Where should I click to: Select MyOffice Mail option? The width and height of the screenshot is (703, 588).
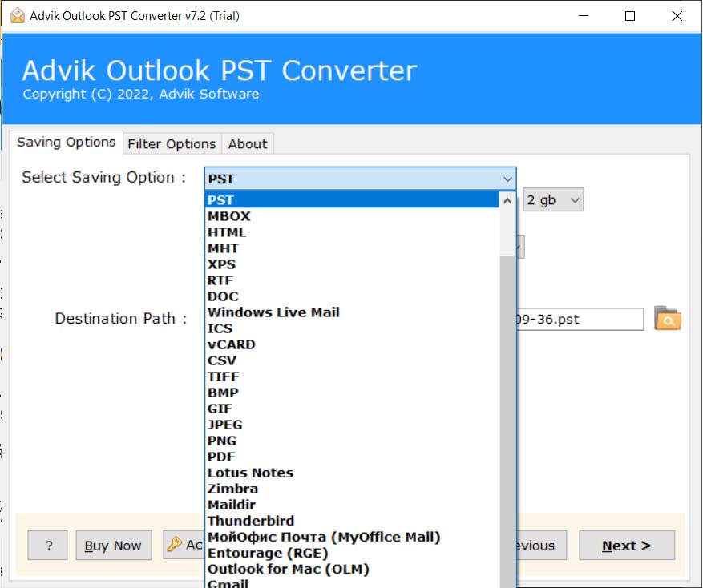coord(352,537)
